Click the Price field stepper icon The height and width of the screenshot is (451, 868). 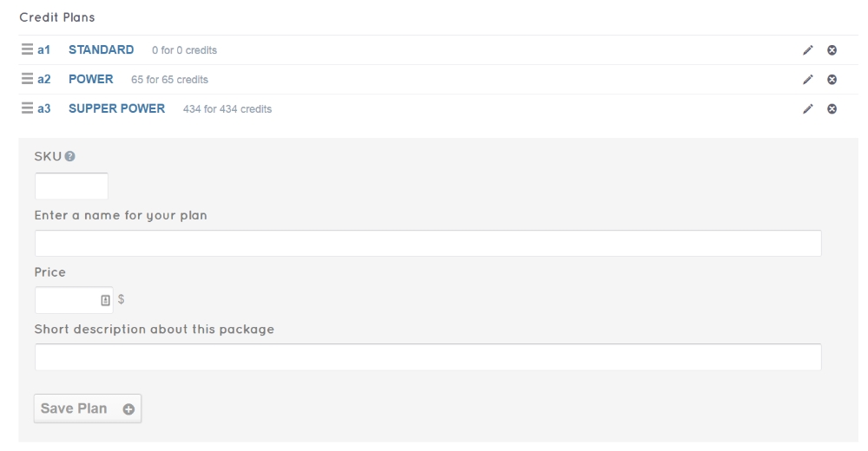click(105, 300)
